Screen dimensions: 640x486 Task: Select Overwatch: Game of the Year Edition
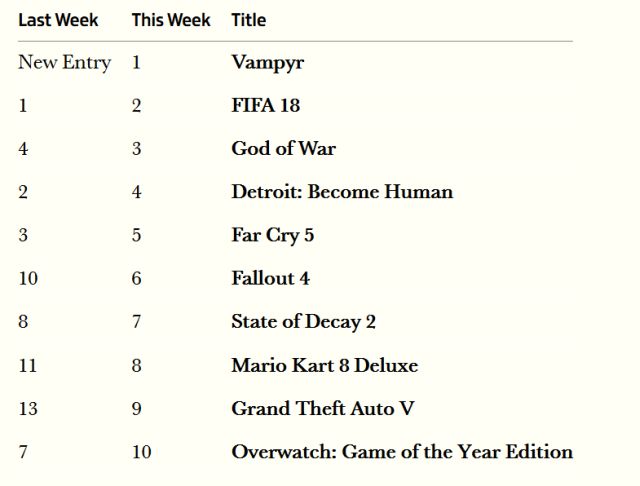(x=401, y=452)
